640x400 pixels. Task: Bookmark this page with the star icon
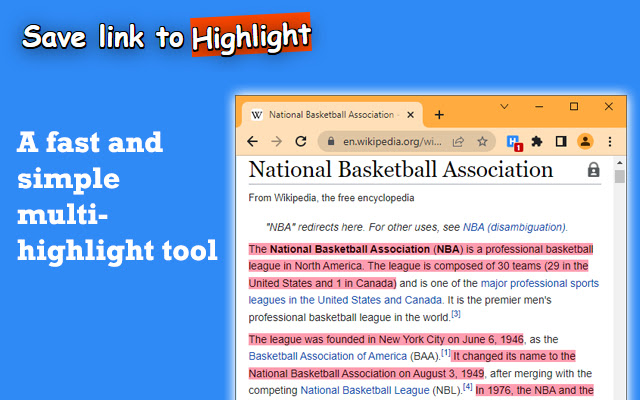pos(482,142)
